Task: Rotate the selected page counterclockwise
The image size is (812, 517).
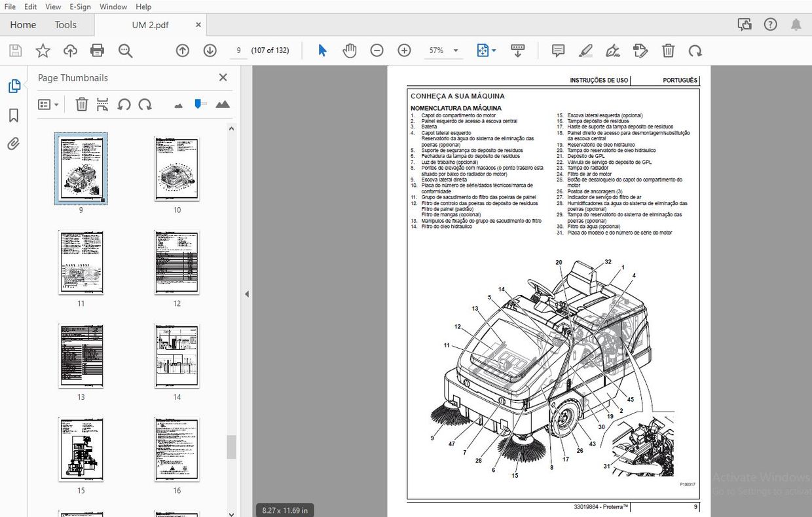Action: point(124,104)
